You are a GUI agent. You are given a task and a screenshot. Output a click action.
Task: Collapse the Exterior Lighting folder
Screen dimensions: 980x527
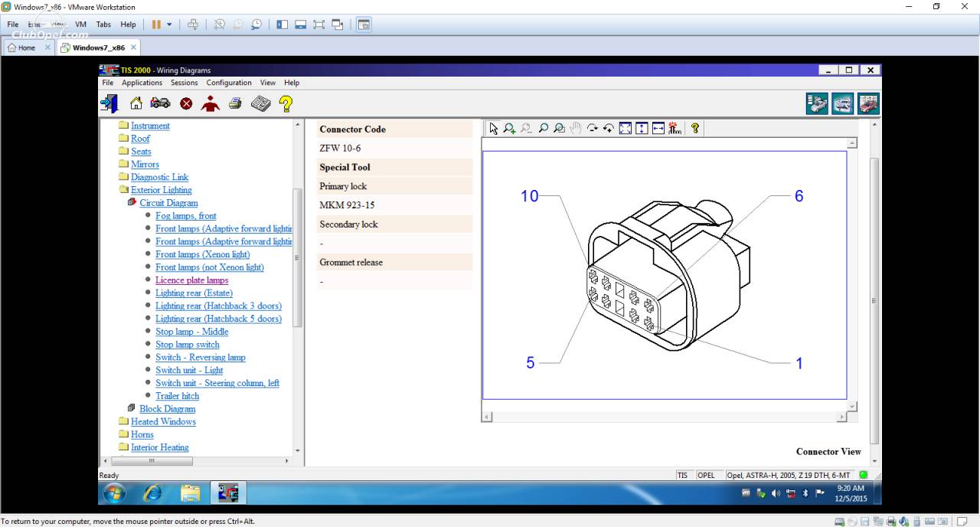(123, 189)
